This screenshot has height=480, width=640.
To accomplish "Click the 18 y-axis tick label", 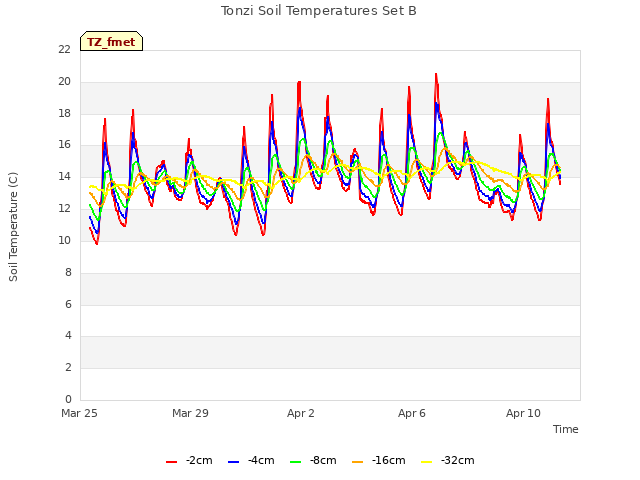I will [64, 113].
